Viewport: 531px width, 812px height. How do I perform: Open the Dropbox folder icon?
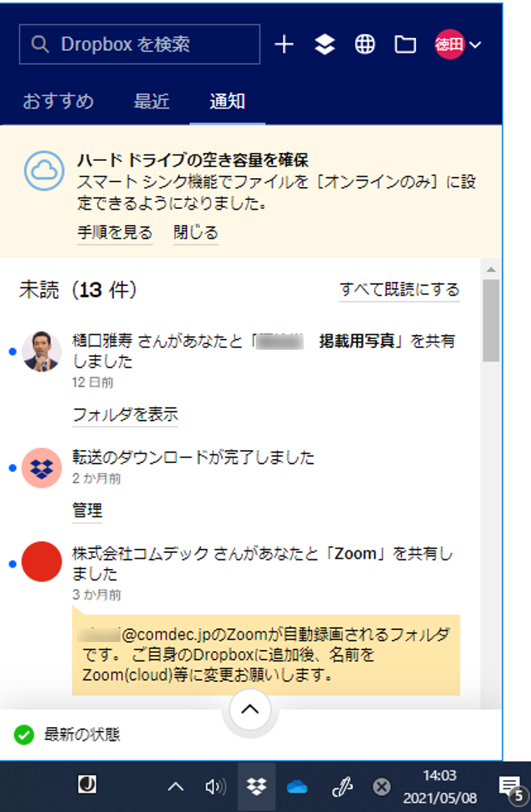click(406, 45)
